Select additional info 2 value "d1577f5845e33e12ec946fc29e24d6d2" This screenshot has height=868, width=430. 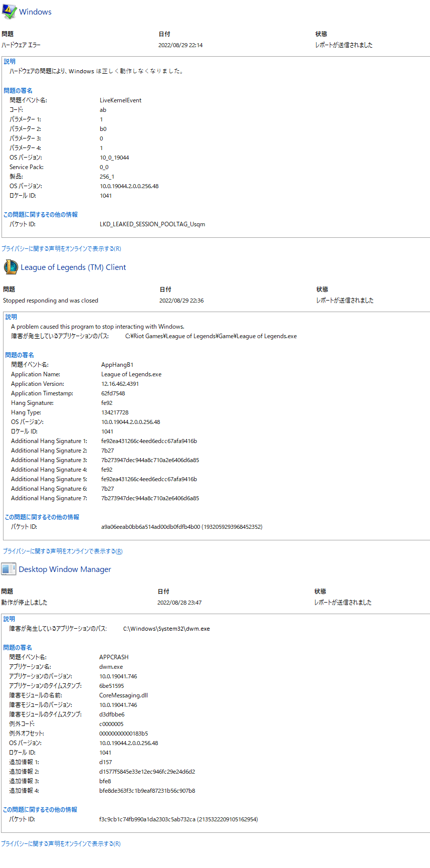(x=147, y=772)
